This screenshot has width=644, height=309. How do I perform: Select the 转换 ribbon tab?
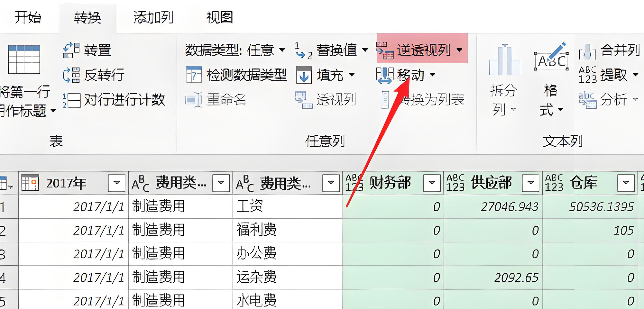point(87,18)
